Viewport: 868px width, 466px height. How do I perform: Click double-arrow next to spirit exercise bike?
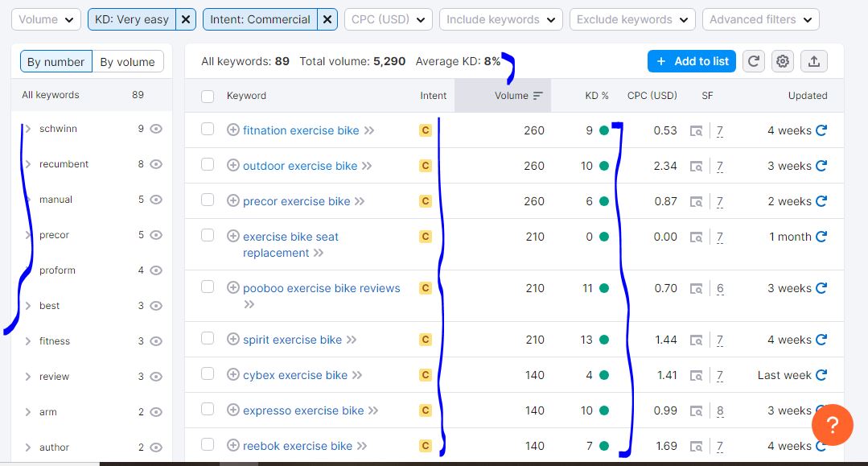coord(352,340)
